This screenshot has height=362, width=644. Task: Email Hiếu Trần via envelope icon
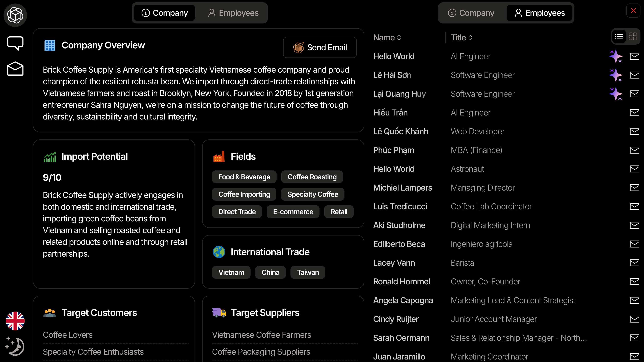coord(634,113)
